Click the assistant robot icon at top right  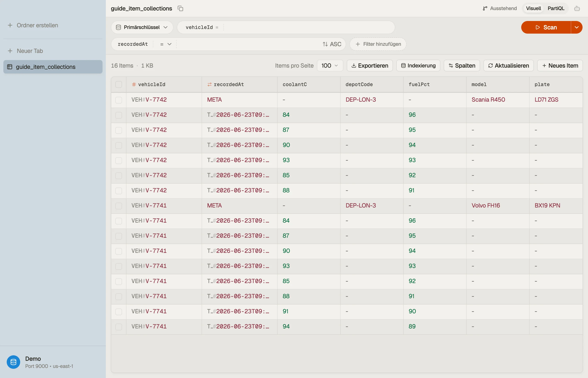[577, 8]
